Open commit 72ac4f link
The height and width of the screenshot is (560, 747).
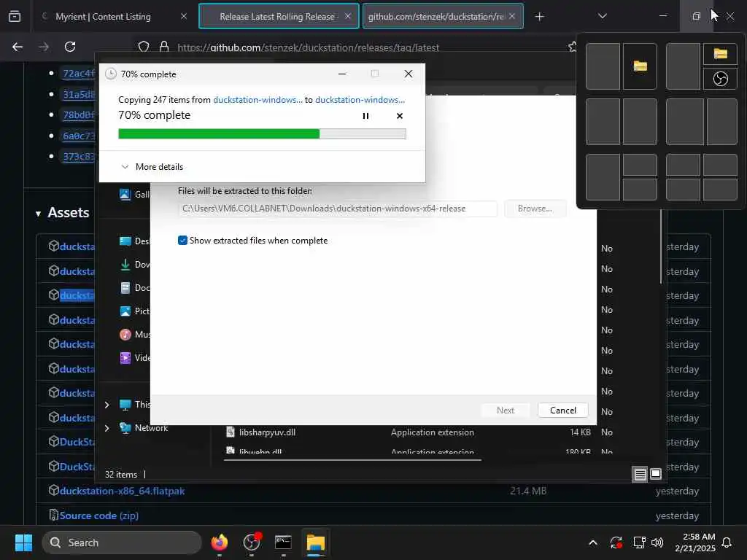(x=79, y=74)
